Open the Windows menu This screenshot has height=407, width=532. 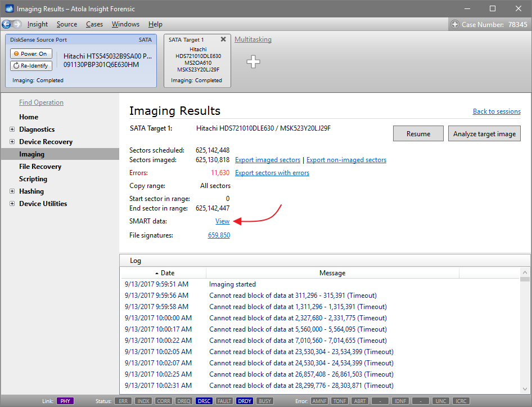(125, 24)
